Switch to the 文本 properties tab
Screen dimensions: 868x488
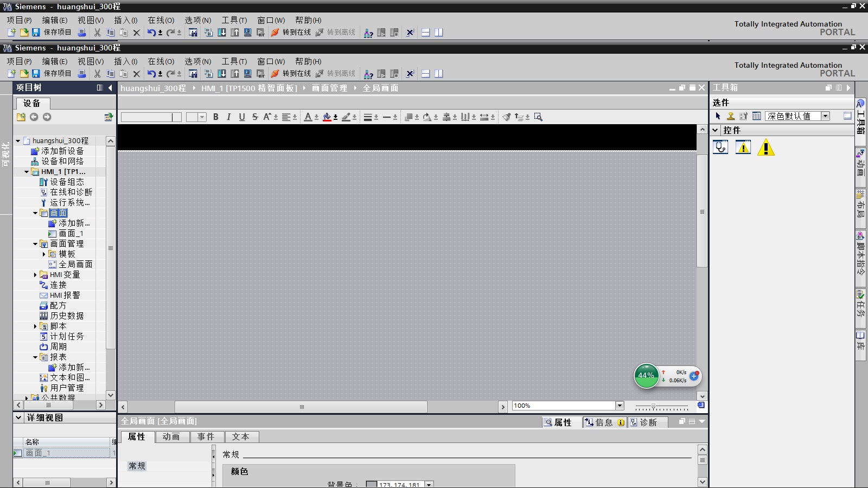pyautogui.click(x=241, y=437)
